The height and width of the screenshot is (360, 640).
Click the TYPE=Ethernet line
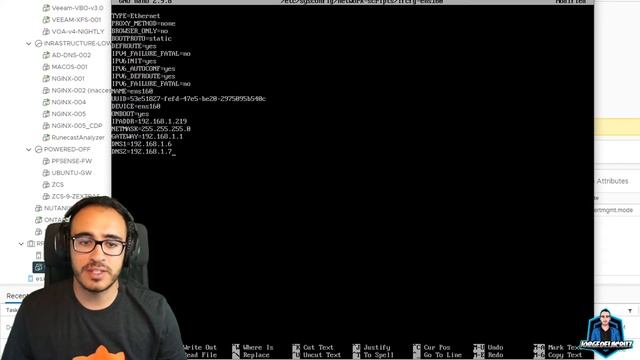coord(136,16)
